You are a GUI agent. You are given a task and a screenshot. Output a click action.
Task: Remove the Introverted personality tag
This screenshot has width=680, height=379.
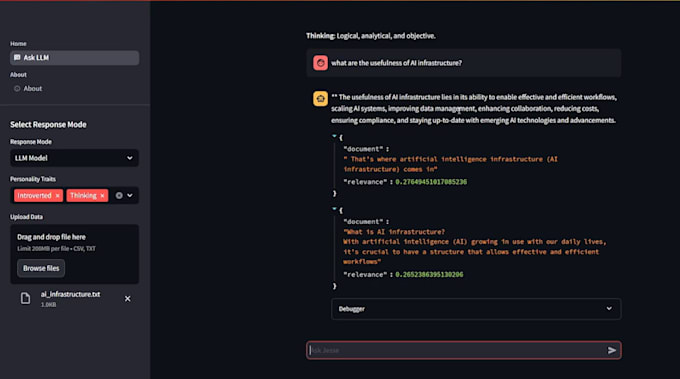(57, 196)
